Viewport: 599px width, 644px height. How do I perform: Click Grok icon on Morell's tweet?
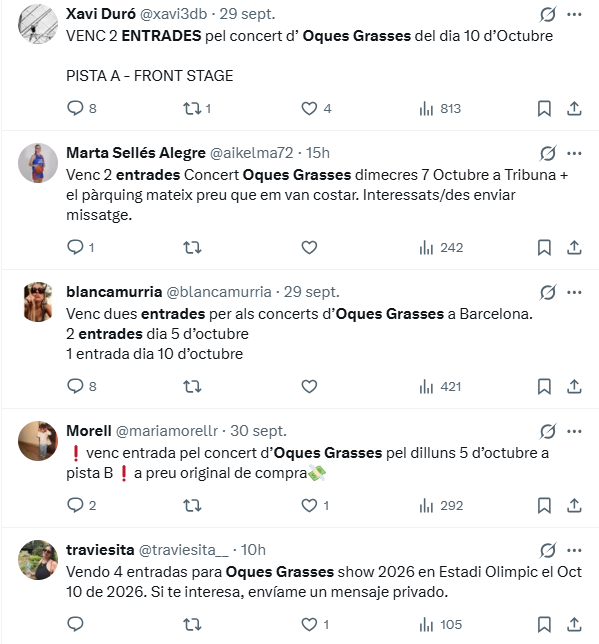(x=548, y=431)
